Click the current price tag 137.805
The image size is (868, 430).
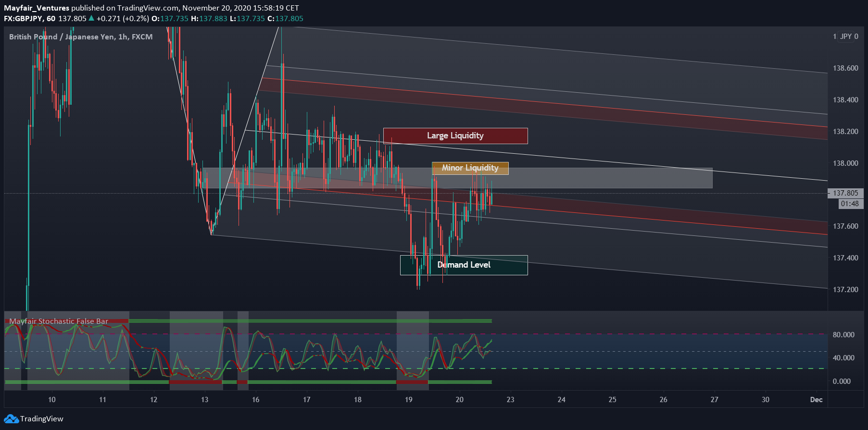point(845,193)
